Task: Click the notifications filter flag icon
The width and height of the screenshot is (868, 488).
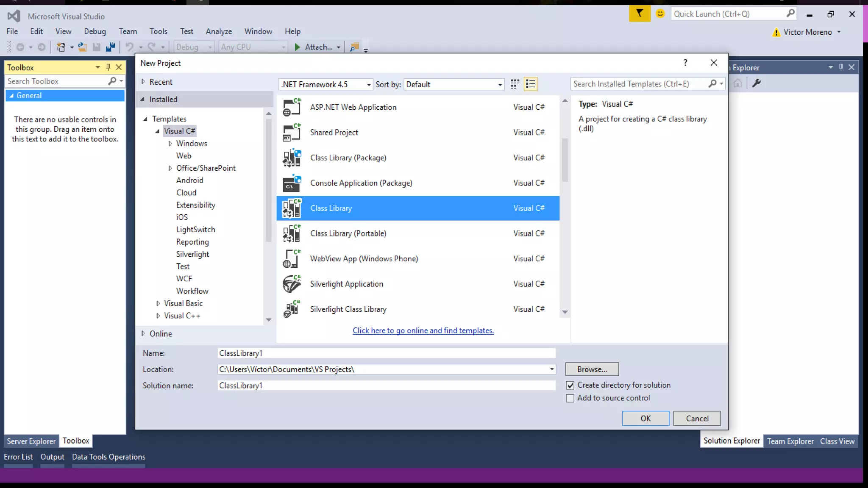Action: point(639,14)
